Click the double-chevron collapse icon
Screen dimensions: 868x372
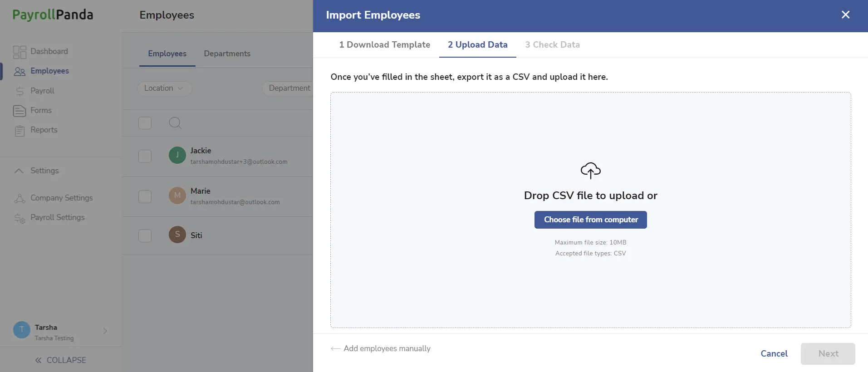point(39,360)
